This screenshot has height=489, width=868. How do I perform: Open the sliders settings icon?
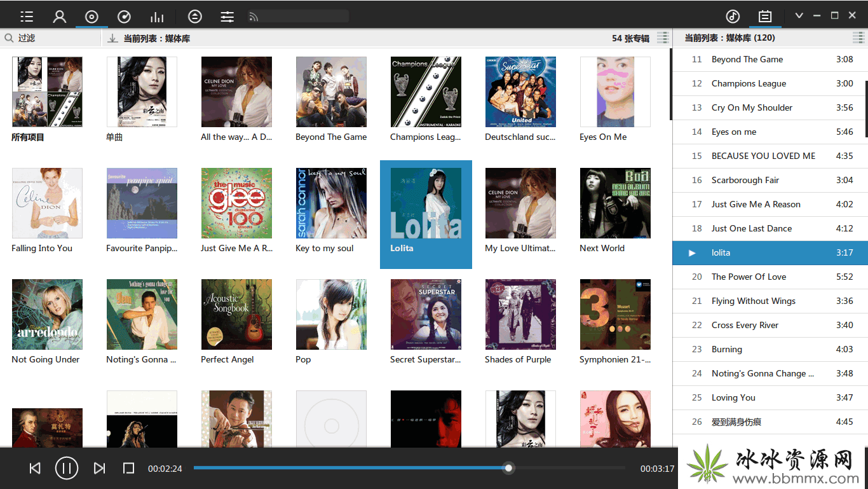tap(227, 17)
